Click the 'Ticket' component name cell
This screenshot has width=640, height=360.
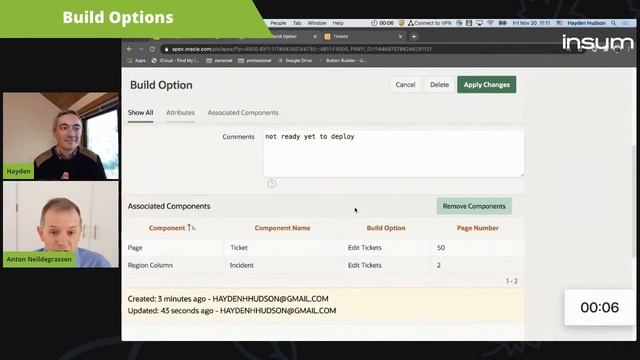coord(239,247)
